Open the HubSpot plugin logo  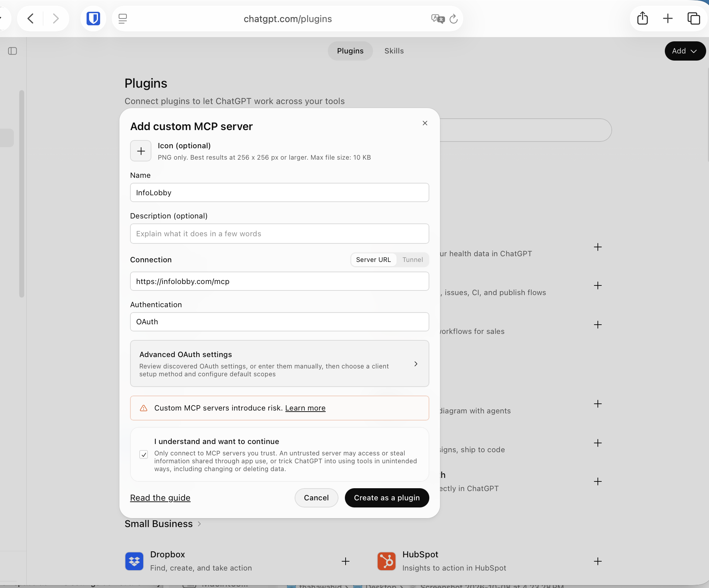387,561
